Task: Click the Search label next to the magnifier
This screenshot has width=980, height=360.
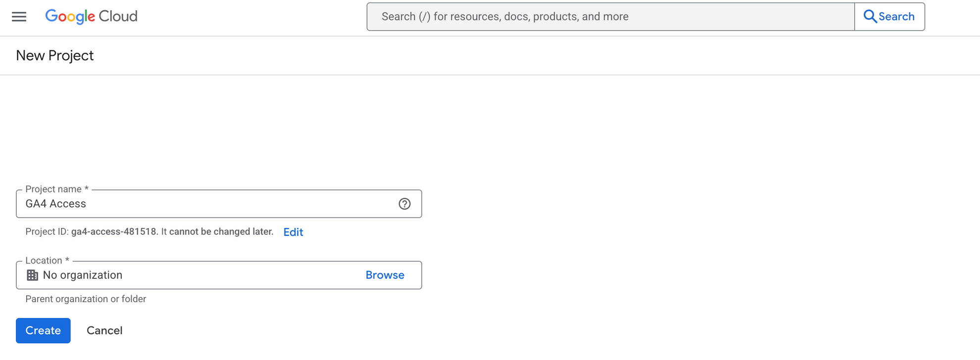Action: point(897,16)
